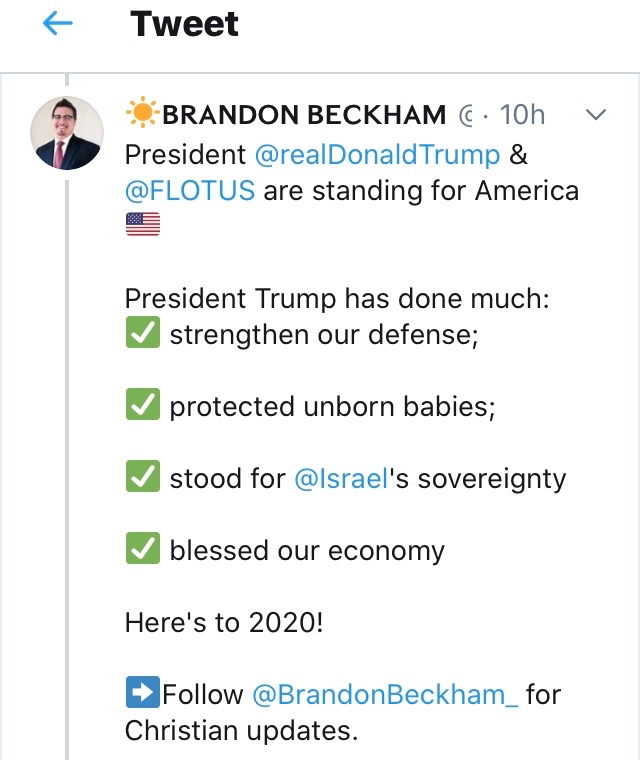Screen dimensions: 640x760
Task: Tap Brandon Beckham's profile photo
Action: pyautogui.click(x=66, y=132)
